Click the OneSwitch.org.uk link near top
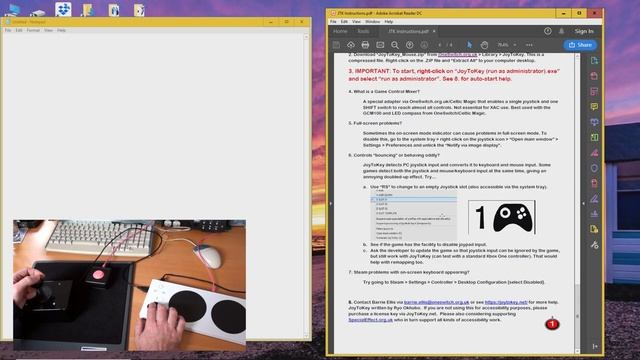640x360 pixels. tap(458, 55)
